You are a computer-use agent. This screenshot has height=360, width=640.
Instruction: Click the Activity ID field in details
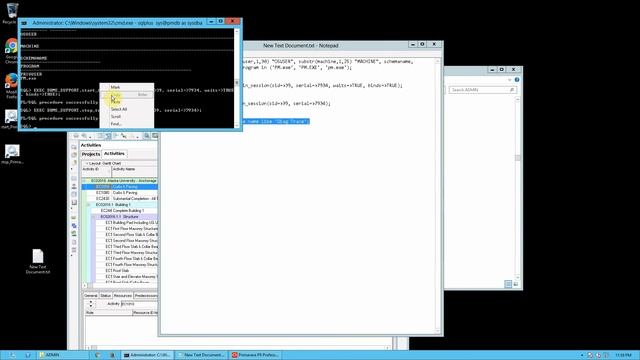tap(139, 304)
